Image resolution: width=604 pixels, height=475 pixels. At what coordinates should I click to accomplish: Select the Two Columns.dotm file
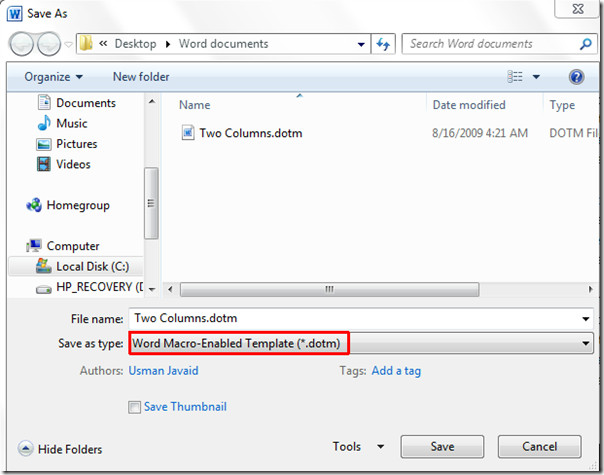(x=250, y=133)
